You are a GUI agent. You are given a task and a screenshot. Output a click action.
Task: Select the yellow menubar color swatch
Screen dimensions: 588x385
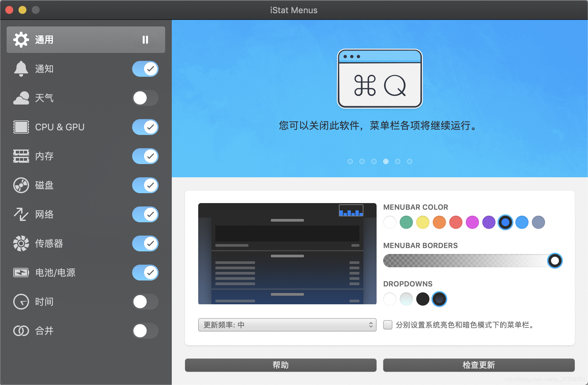click(423, 222)
